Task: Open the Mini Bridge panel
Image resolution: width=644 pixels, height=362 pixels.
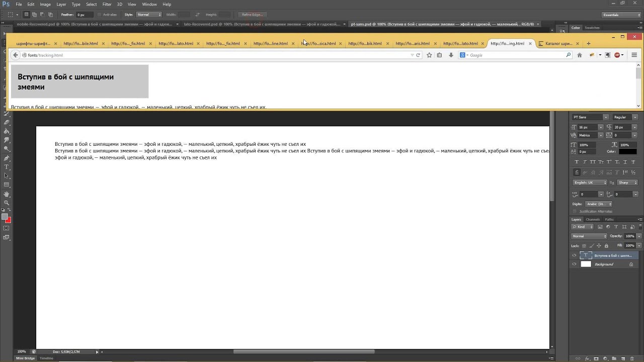Action: coord(25,358)
